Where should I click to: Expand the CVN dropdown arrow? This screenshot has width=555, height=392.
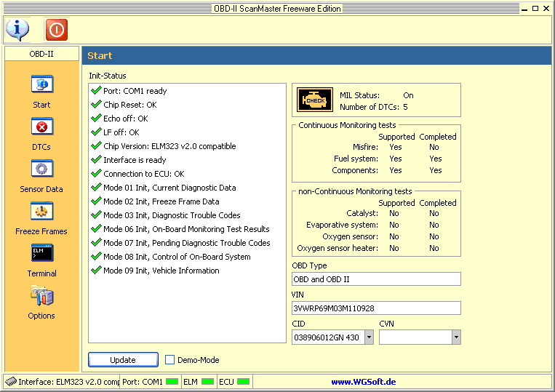click(456, 337)
